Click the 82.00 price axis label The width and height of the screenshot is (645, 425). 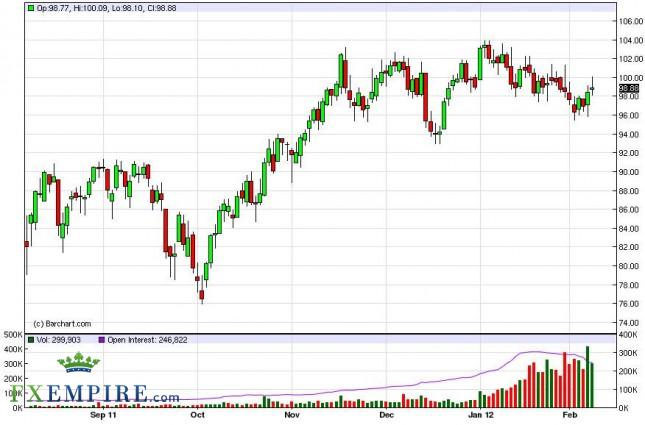tap(631, 247)
